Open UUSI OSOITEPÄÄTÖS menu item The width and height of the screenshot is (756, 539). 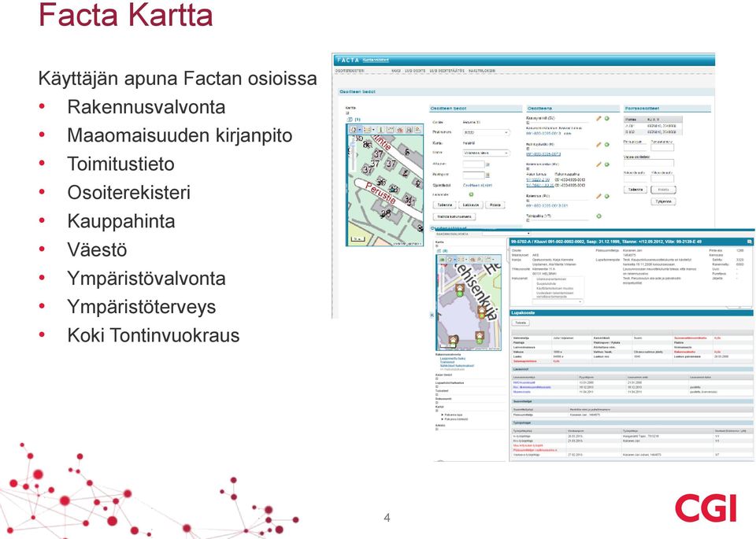click(x=447, y=71)
